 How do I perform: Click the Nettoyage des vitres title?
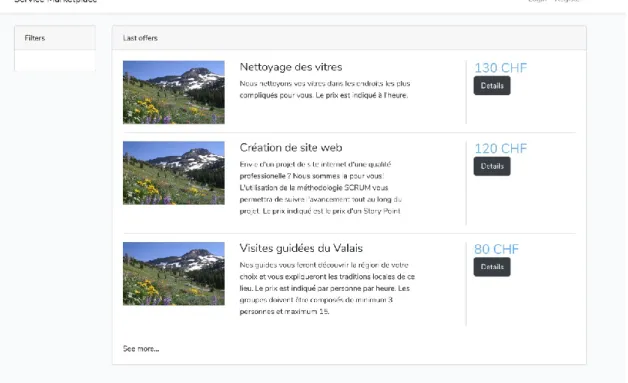click(x=291, y=67)
